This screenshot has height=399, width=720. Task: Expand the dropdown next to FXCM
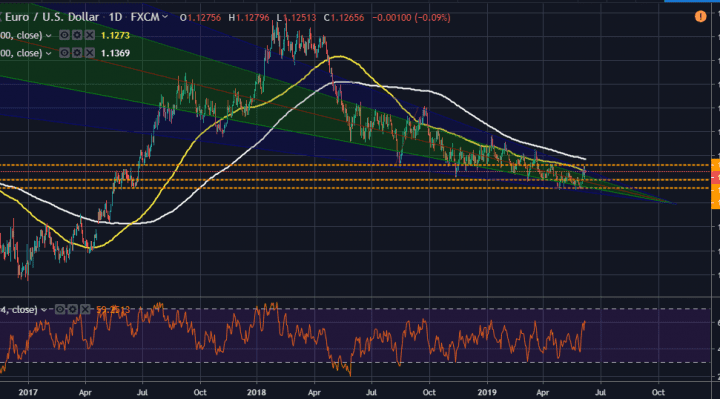[x=165, y=17]
